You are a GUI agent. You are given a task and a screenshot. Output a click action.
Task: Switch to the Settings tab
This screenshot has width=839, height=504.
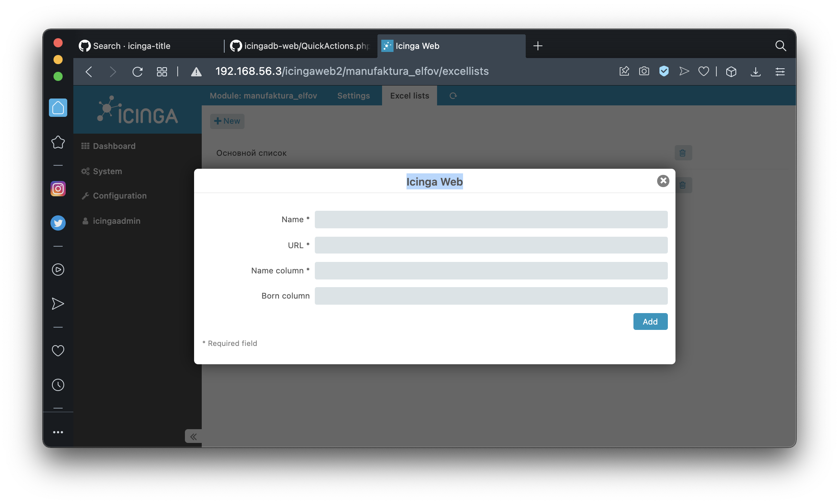click(353, 96)
